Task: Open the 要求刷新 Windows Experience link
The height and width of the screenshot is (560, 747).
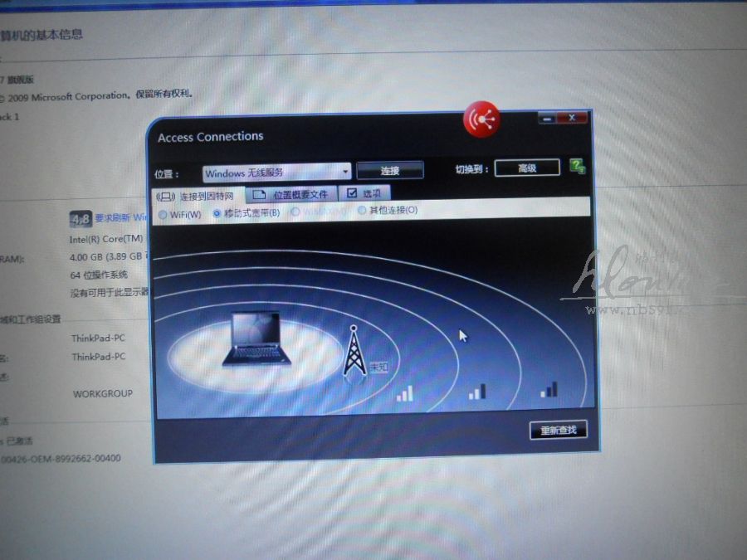Action: 121,218
